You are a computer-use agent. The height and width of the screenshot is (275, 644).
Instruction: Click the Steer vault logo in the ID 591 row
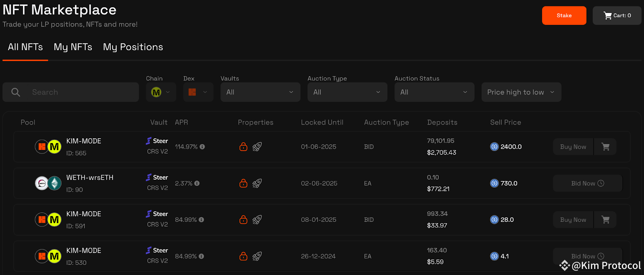(x=149, y=214)
